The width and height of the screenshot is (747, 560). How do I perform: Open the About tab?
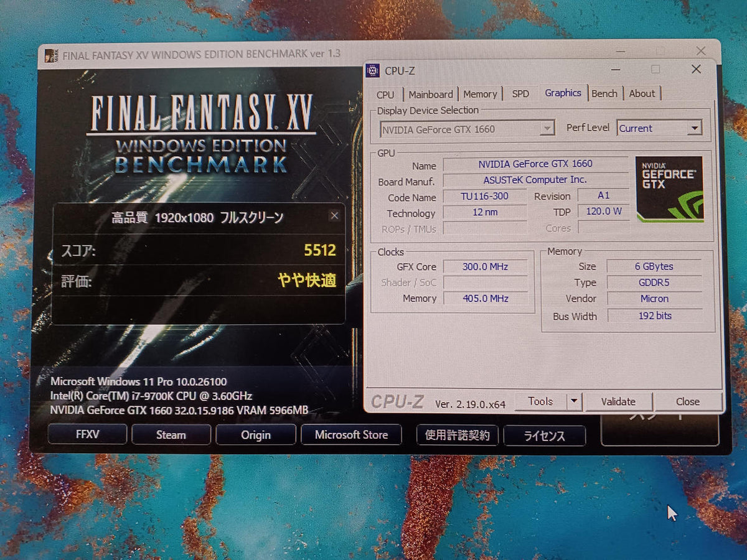pyautogui.click(x=642, y=94)
